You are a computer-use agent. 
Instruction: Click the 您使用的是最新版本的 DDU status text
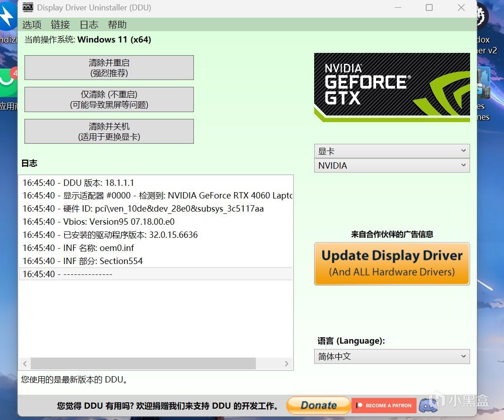[x=74, y=380]
